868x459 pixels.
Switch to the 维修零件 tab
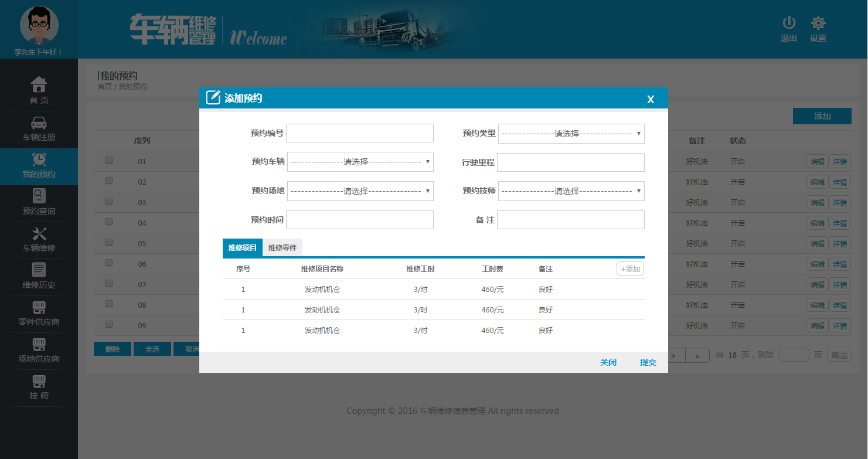point(282,248)
